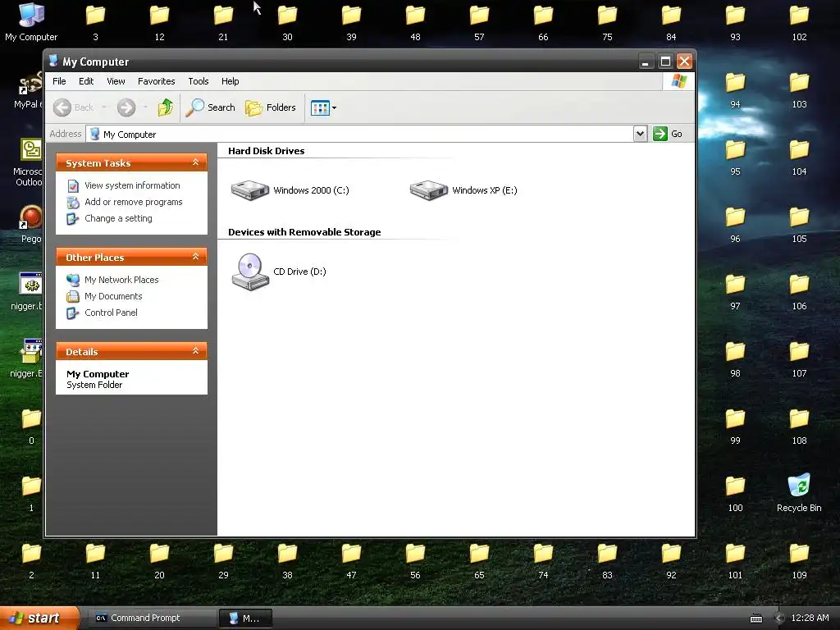
Task: Open My Documents from Other Places
Action: (113, 296)
